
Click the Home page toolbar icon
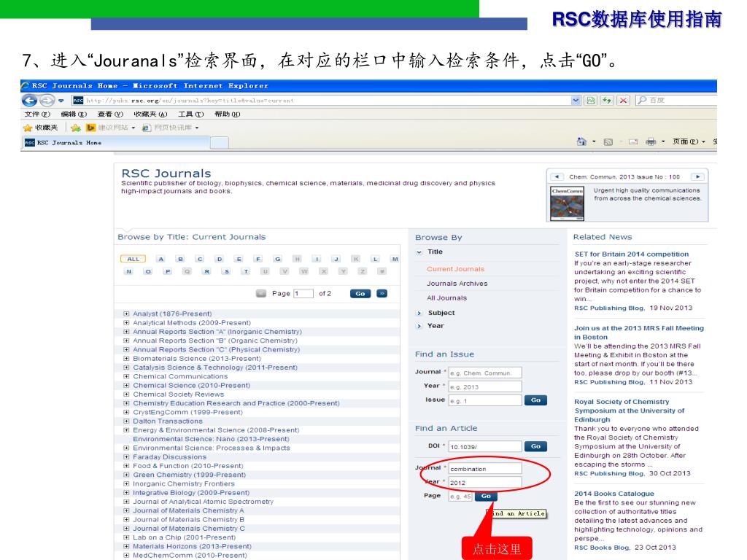pos(581,141)
